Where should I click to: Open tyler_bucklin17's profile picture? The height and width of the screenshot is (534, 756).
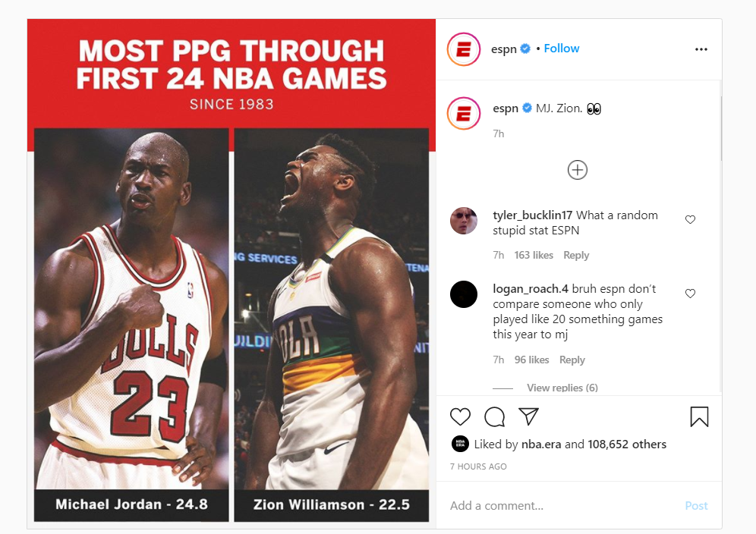pos(463,221)
